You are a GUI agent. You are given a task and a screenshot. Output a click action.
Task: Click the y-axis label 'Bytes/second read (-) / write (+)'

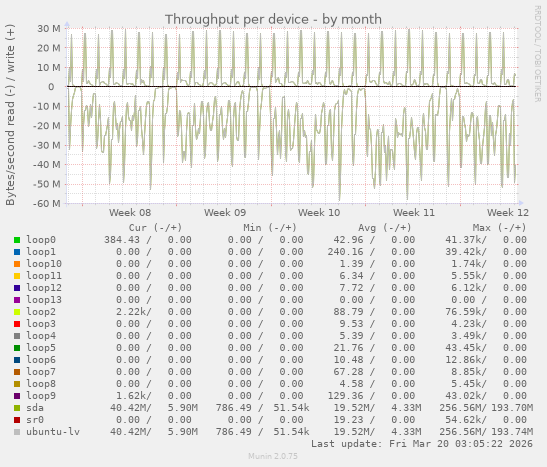(x=10, y=115)
